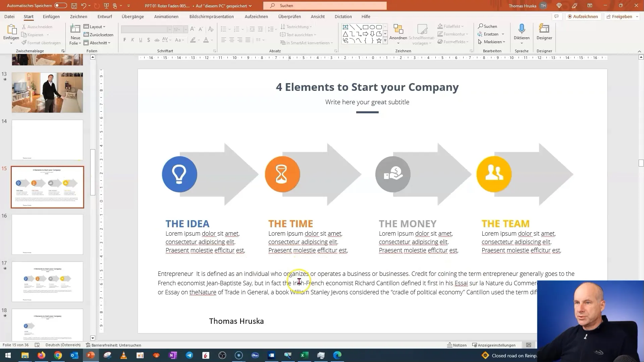Open the Übergänge ribbon tab

point(133,17)
